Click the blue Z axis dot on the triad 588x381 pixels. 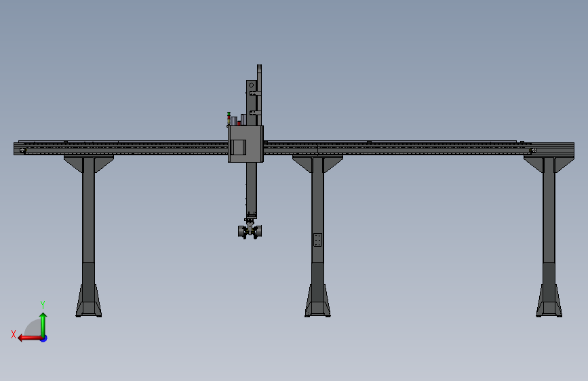pos(44,338)
